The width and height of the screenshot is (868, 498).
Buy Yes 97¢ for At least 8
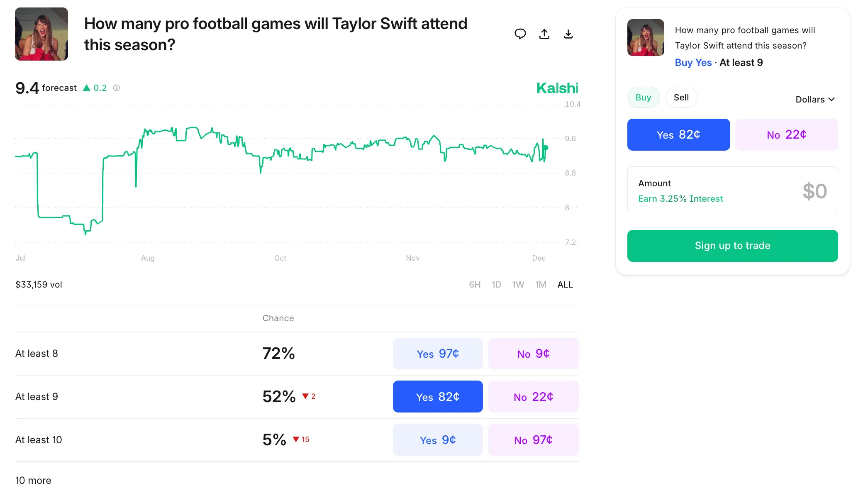438,354
